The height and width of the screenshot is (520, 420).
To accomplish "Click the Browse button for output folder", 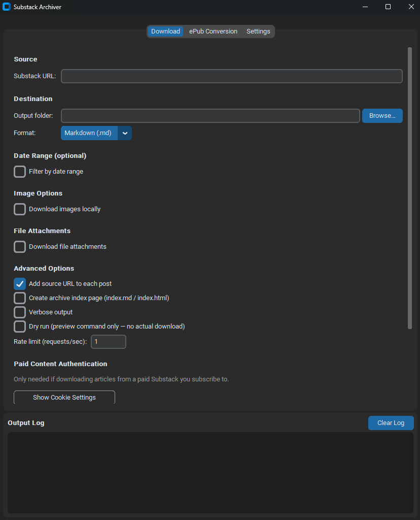I will [382, 115].
